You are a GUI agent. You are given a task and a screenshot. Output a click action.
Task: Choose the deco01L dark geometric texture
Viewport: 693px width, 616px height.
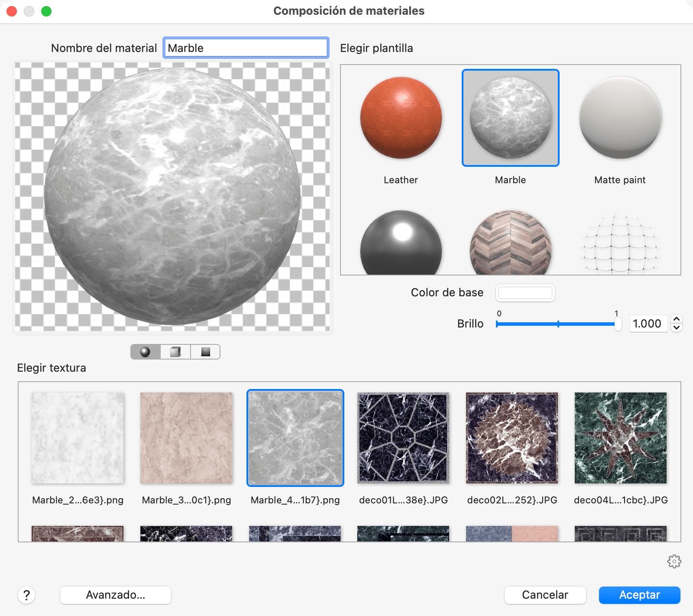[403, 438]
